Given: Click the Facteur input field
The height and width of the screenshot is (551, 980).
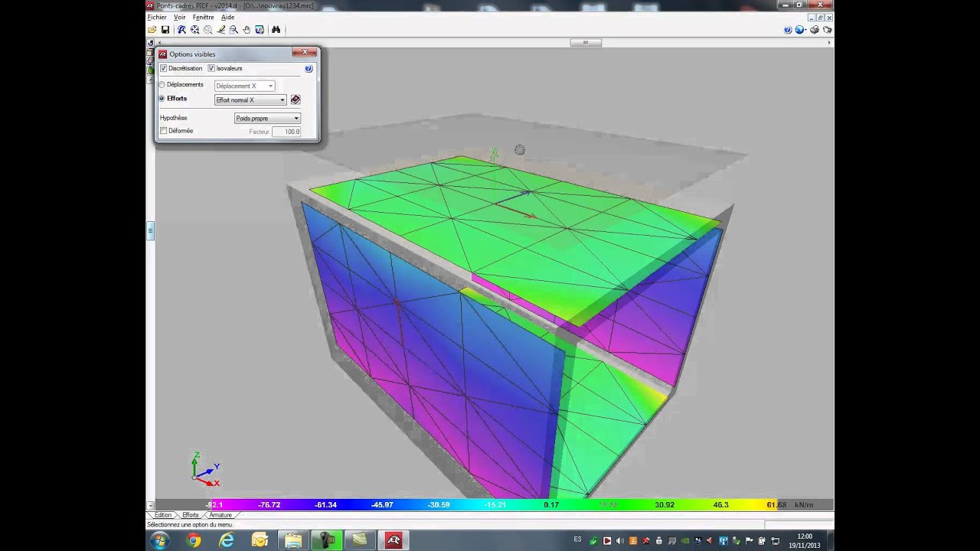Looking at the screenshot, I should 286,132.
